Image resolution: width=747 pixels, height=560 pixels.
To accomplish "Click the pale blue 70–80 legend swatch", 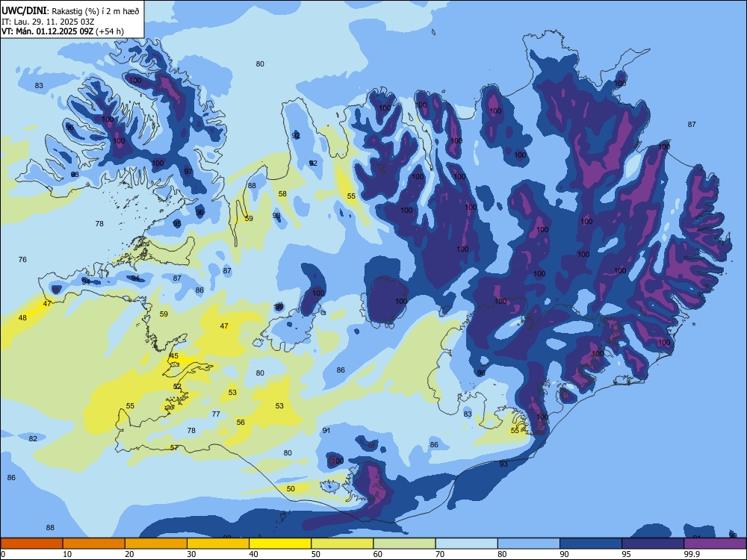I will coord(466,544).
